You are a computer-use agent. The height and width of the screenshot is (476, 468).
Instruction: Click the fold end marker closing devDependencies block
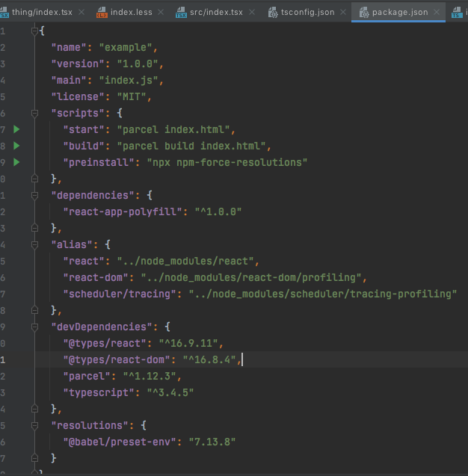tap(34, 409)
